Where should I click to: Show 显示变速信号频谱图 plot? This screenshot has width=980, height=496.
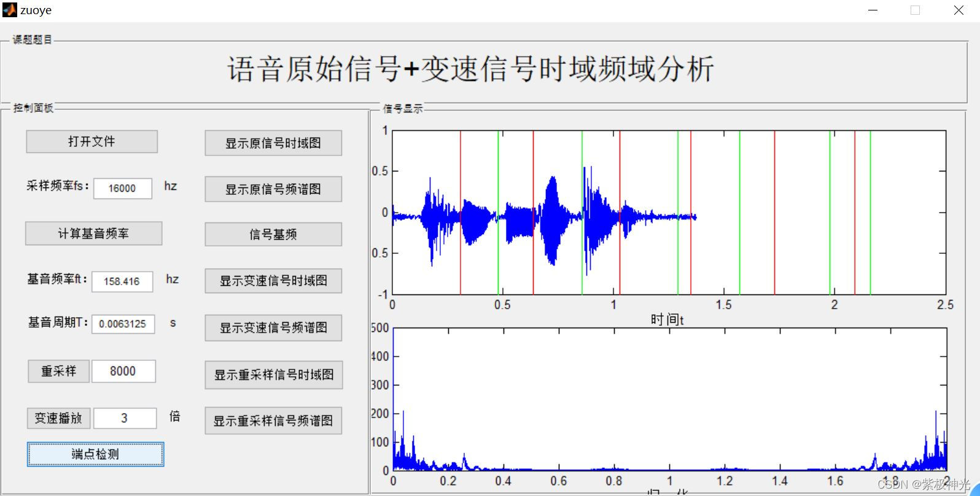click(x=273, y=328)
